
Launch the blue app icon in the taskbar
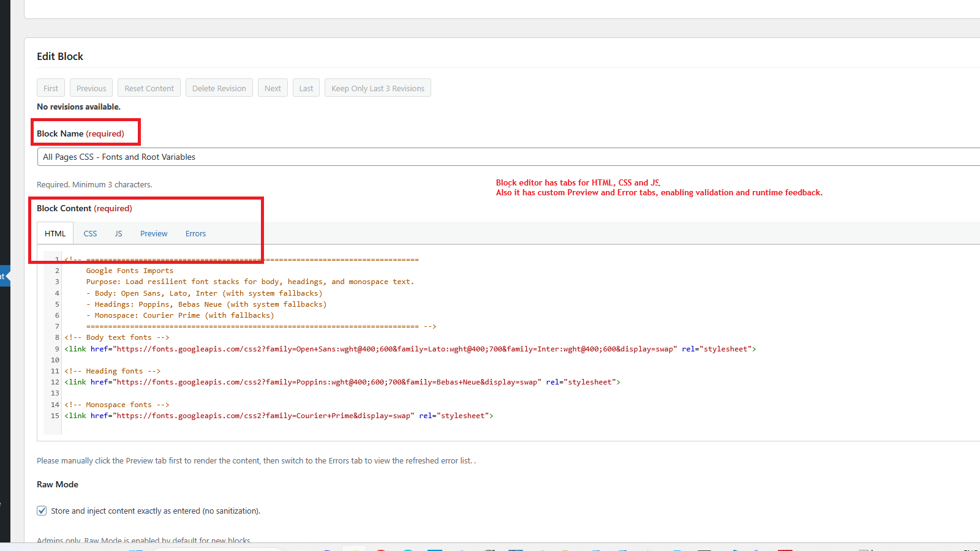[435, 549]
